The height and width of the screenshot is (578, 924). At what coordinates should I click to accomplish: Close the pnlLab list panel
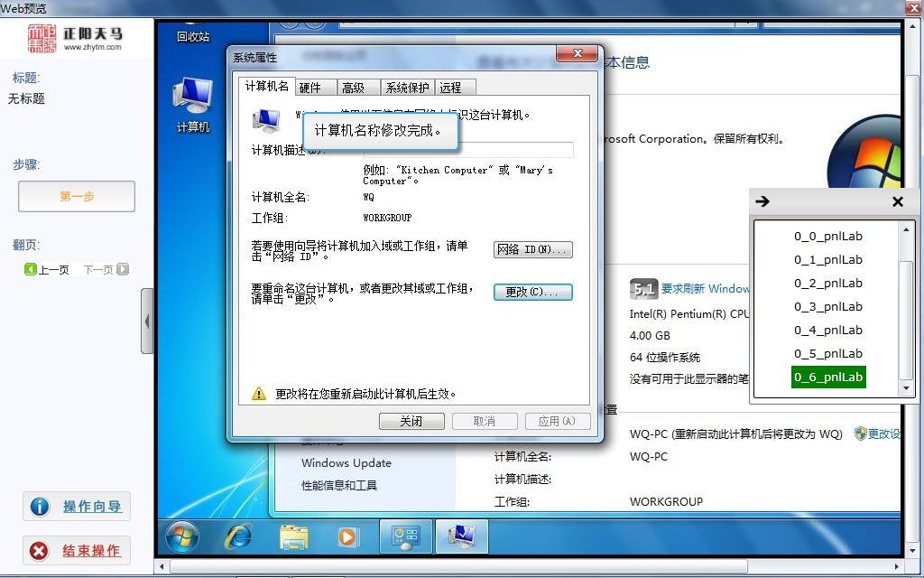(898, 201)
